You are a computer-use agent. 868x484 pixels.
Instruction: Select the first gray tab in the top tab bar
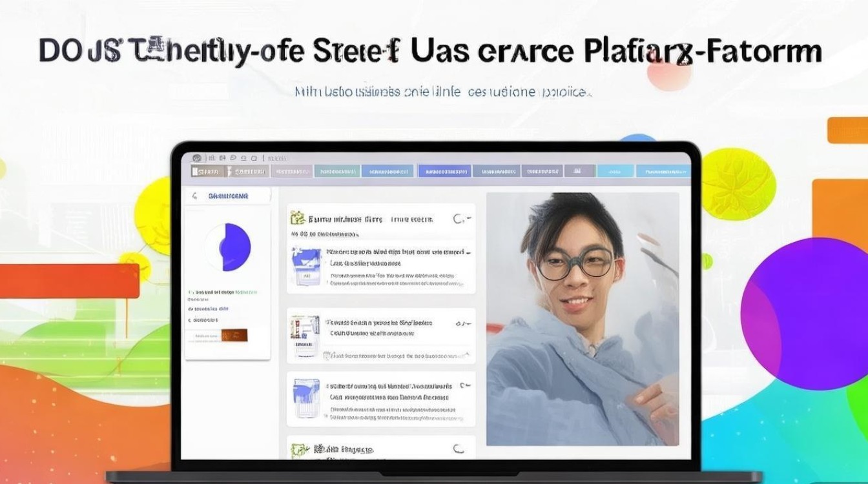tap(207, 172)
